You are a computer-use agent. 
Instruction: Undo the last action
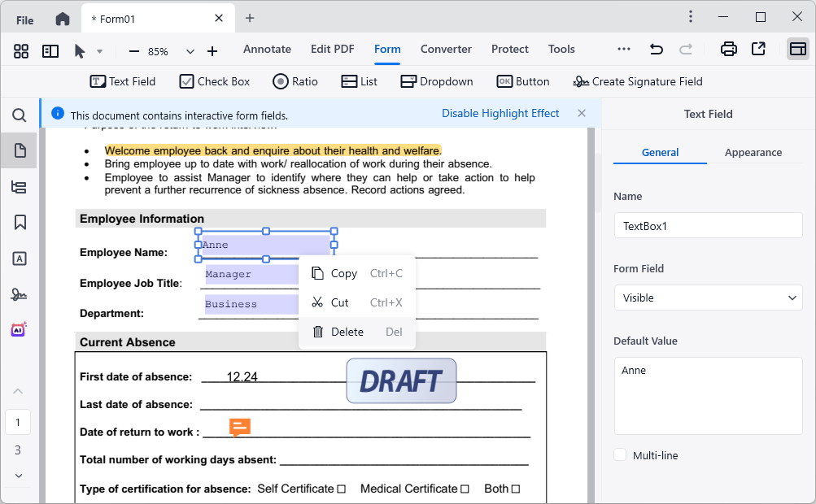click(656, 49)
